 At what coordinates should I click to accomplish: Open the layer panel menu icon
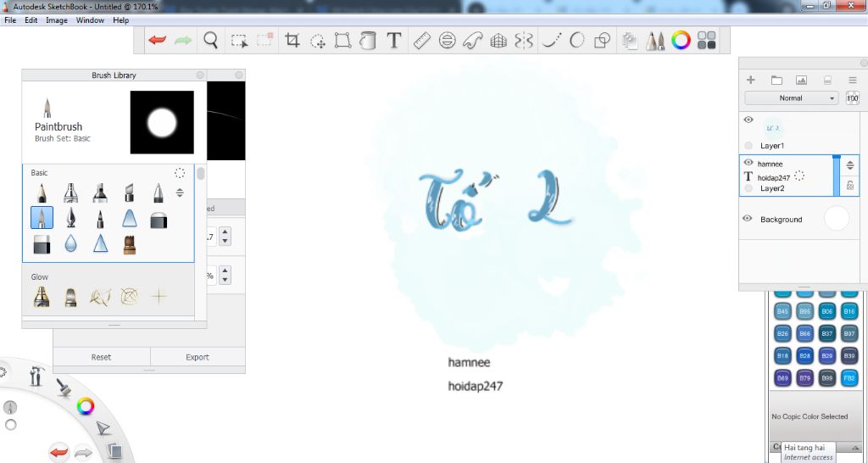pos(853,81)
